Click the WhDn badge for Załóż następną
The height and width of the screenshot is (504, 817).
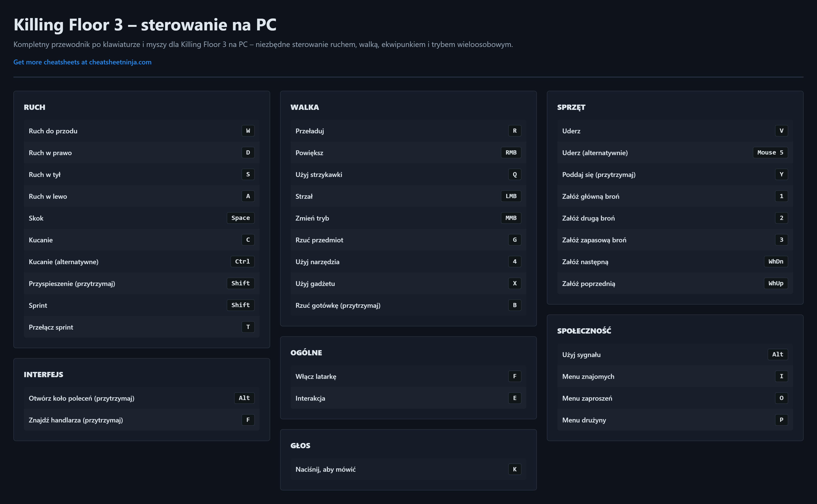[x=776, y=262]
